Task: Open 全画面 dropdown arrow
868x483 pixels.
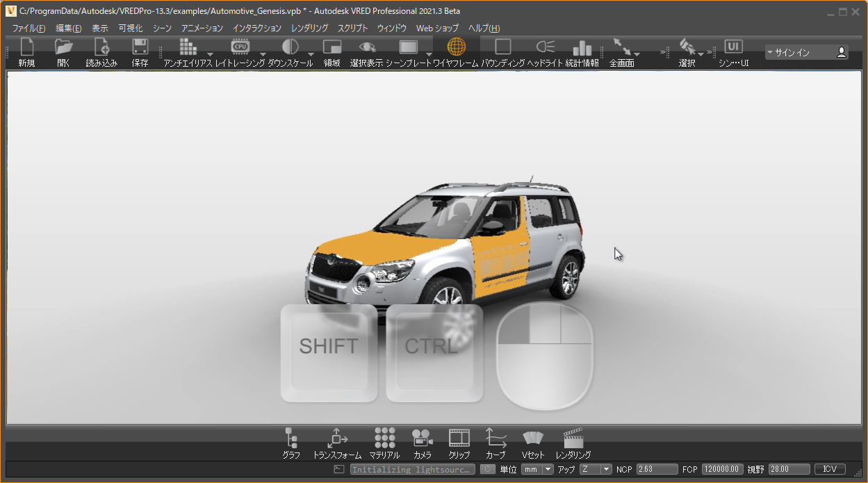Action: 637,54
